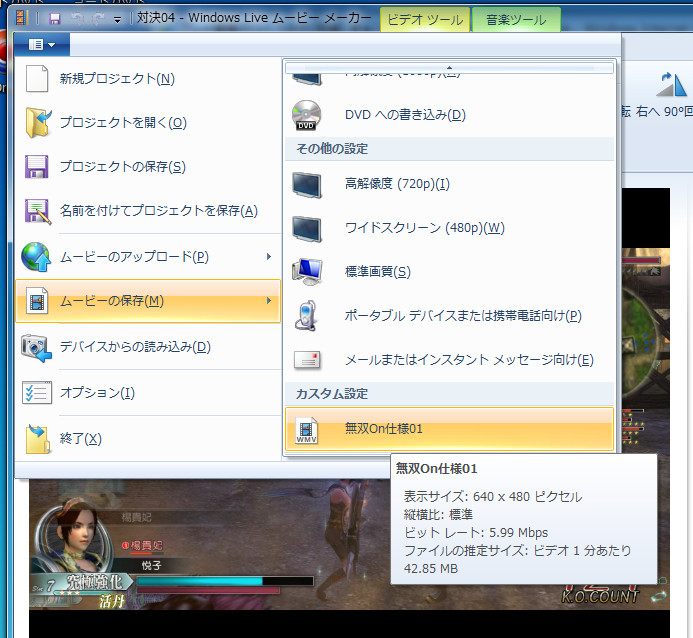Click the portable player icon
Viewport: 693px width, 638px height.
306,315
